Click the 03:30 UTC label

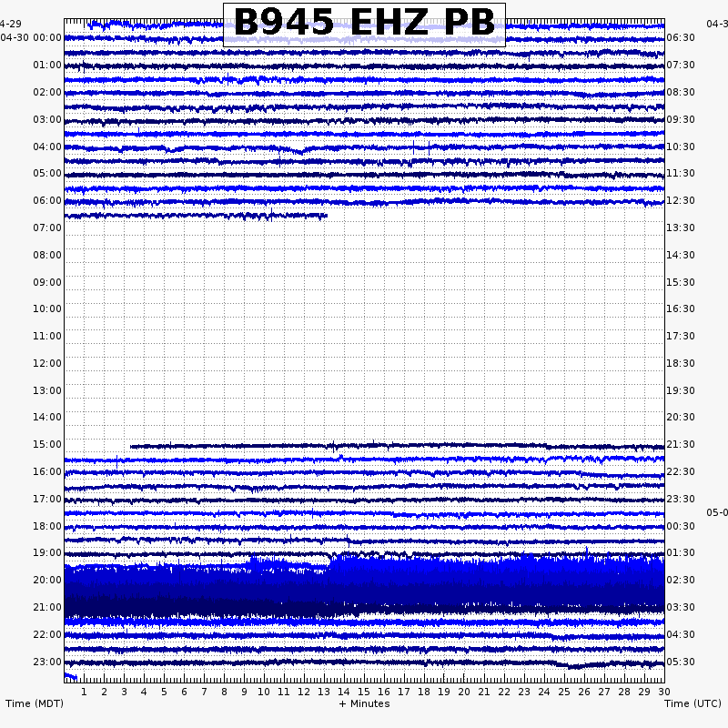[681, 608]
